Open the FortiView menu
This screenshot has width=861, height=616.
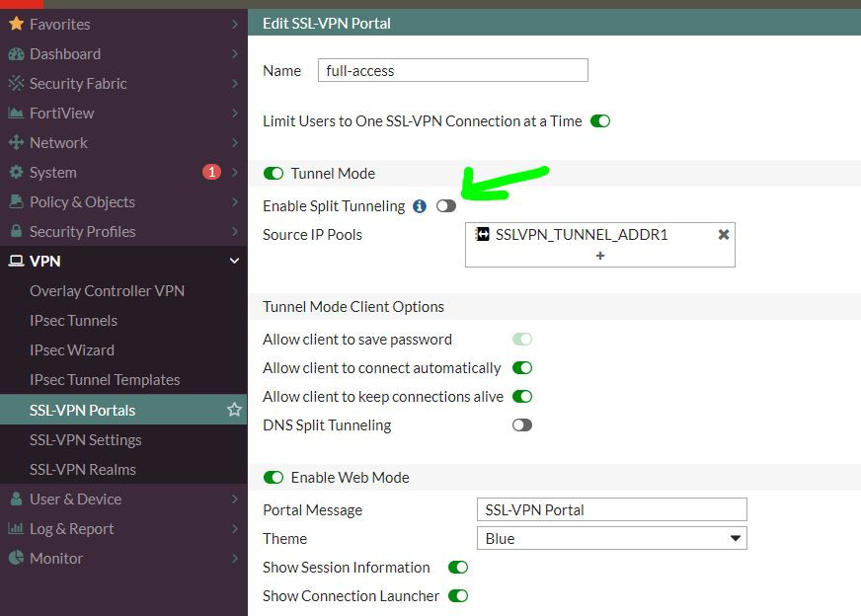(x=123, y=114)
